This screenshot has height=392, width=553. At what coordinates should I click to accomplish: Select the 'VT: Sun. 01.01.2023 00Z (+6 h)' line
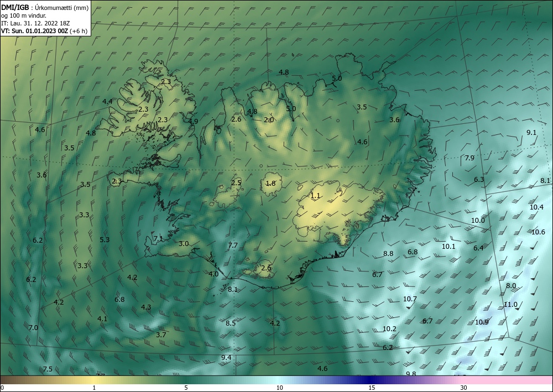44,31
